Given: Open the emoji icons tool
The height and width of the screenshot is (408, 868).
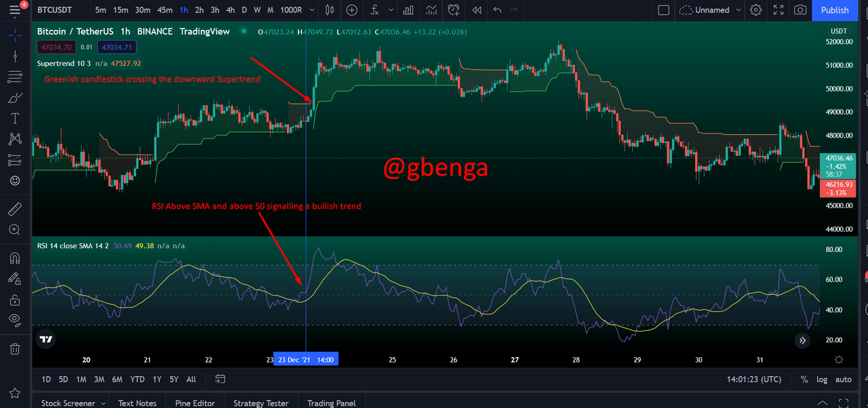Looking at the screenshot, I should (15, 181).
